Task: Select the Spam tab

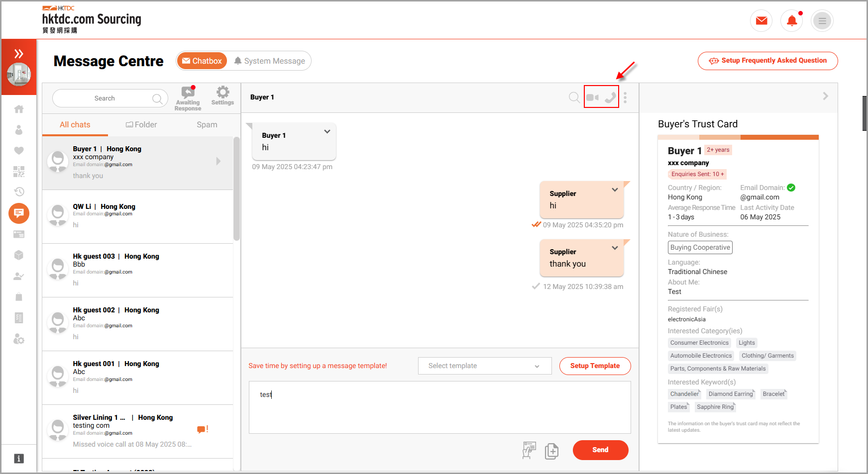Action: click(x=207, y=125)
